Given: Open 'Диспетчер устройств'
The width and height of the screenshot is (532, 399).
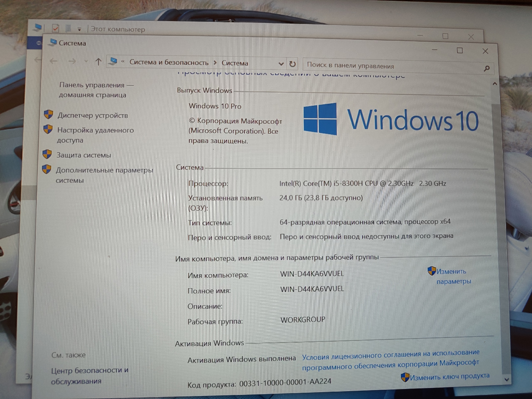Looking at the screenshot, I should (x=93, y=116).
